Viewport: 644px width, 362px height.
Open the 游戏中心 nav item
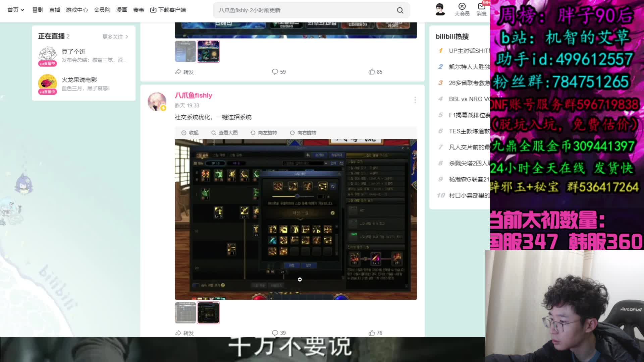pos(77,10)
